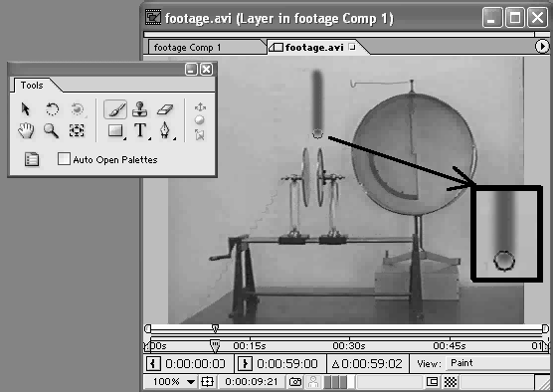Select the Rotation tool
The height and width of the screenshot is (392, 553).
tap(52, 109)
